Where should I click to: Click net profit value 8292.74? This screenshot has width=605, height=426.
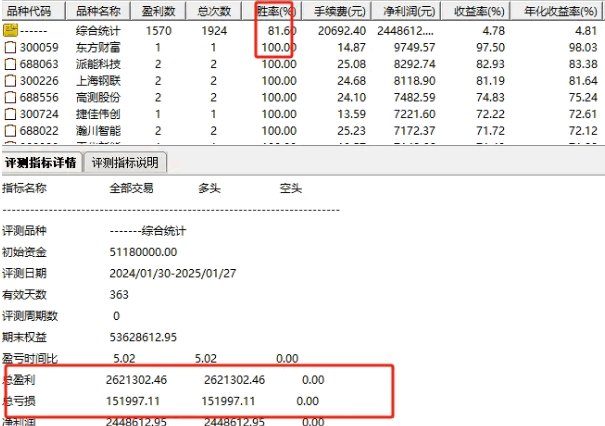point(414,64)
